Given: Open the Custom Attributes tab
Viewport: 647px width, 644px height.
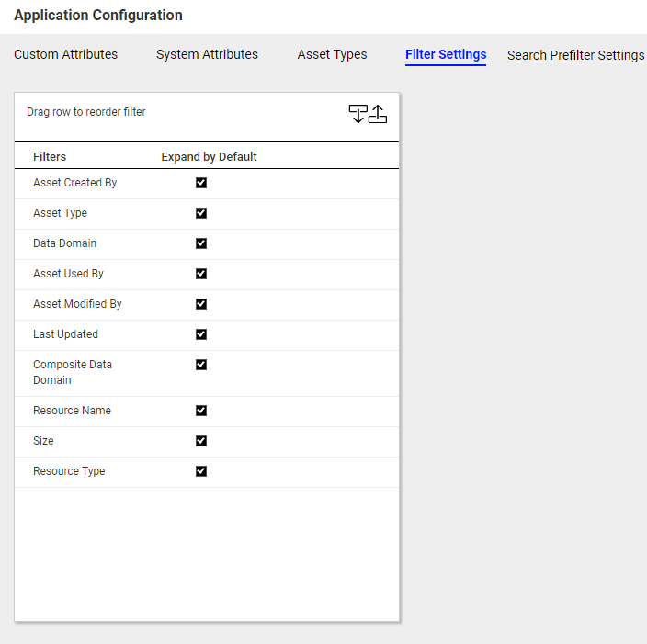Looking at the screenshot, I should tap(65, 54).
